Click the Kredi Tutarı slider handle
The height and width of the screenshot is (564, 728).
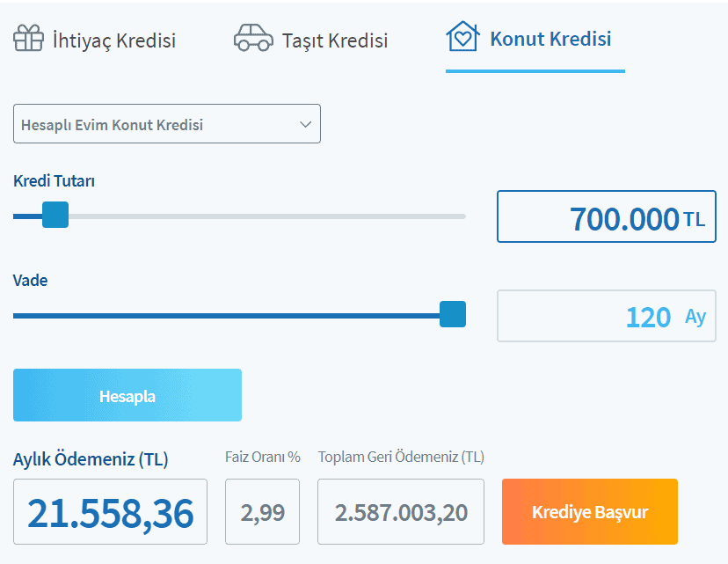coord(55,215)
